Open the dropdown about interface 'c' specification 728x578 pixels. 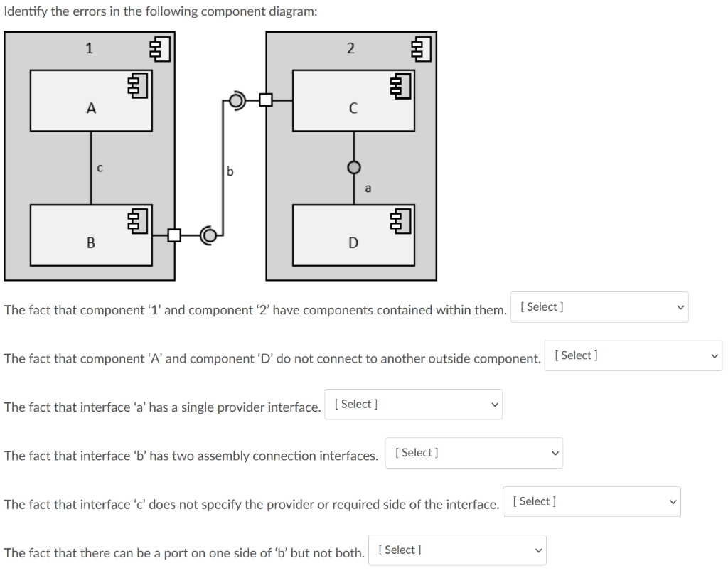pyautogui.click(x=591, y=501)
